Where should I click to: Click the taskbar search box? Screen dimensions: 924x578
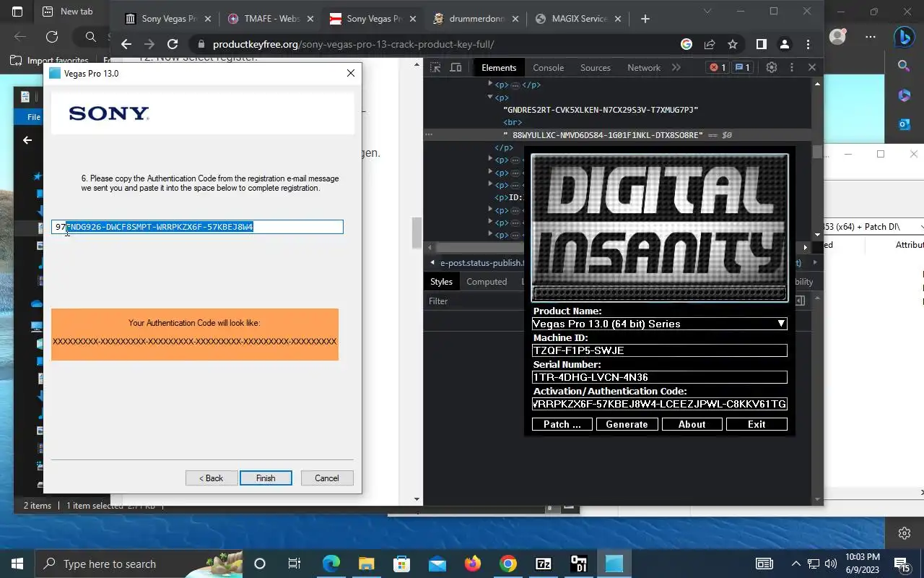139,564
